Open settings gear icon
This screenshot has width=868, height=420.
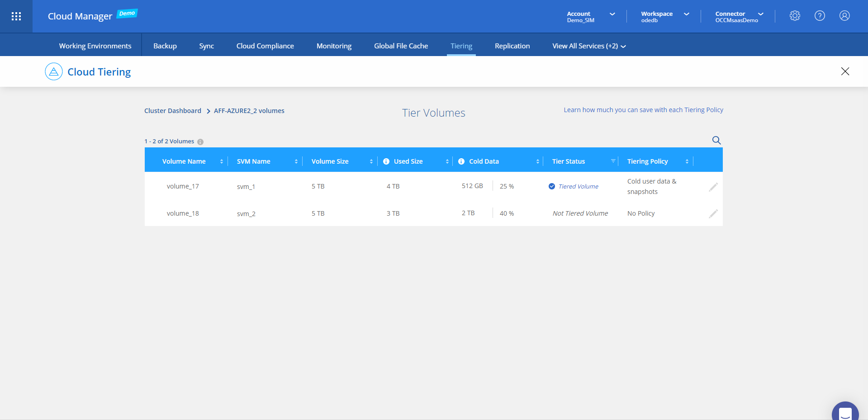tap(795, 16)
